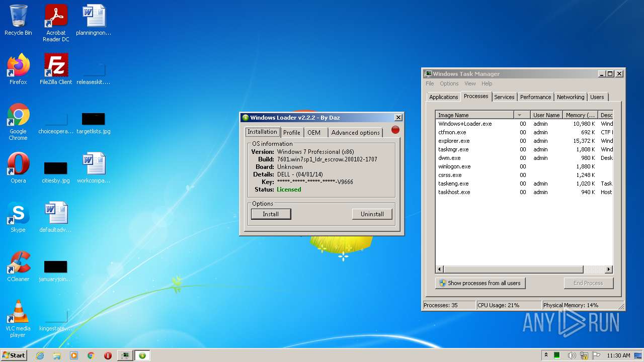Switch to the Profile tab in Windows Loader
Screen dimensions: 644x362
click(x=291, y=133)
